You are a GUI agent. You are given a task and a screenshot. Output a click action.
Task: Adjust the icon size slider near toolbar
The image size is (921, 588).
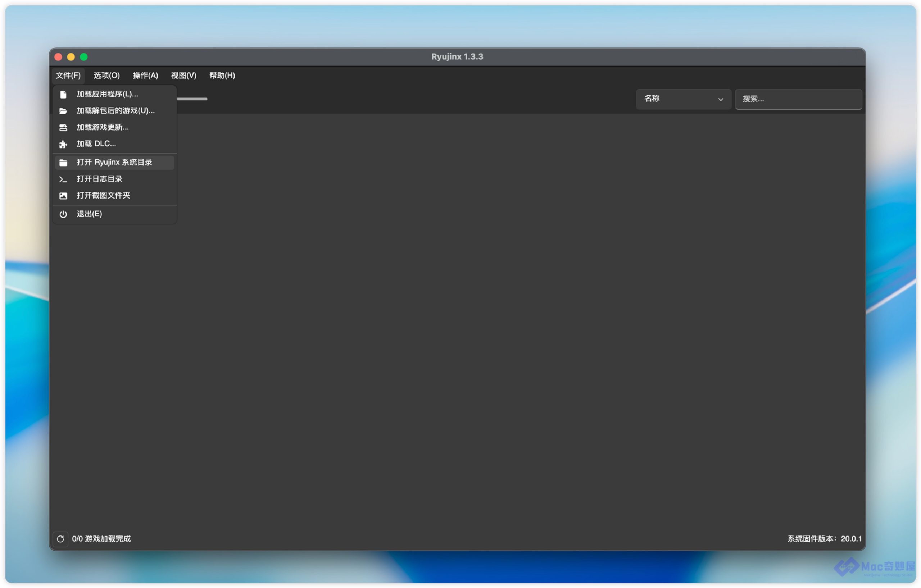(192, 99)
